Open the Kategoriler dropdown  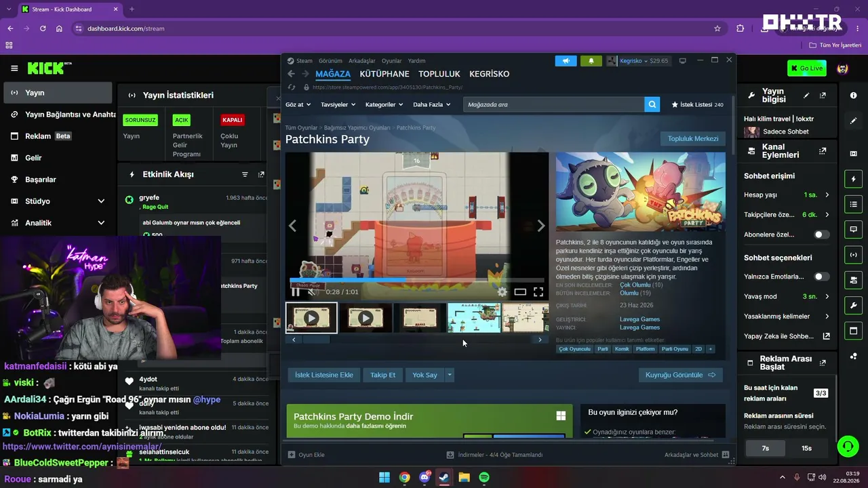(384, 104)
